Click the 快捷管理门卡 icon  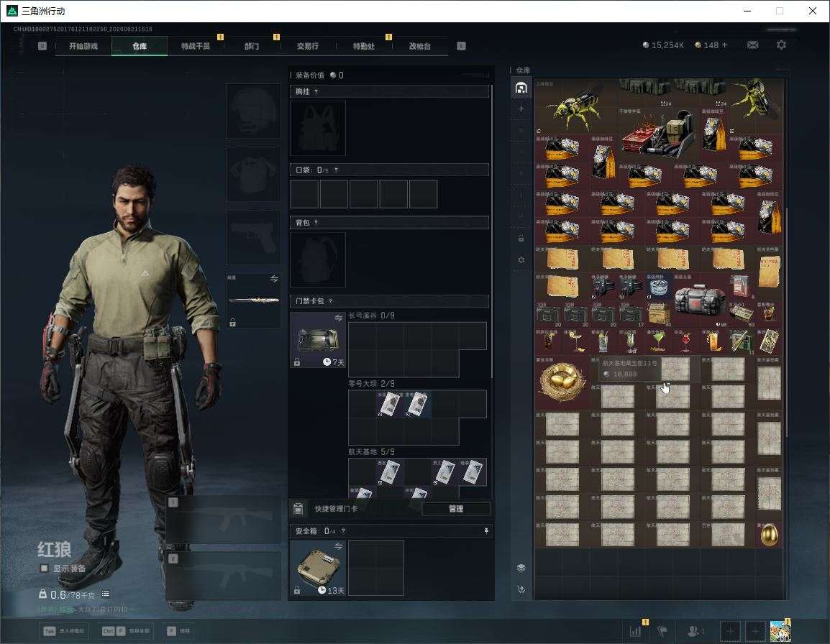[x=298, y=509]
